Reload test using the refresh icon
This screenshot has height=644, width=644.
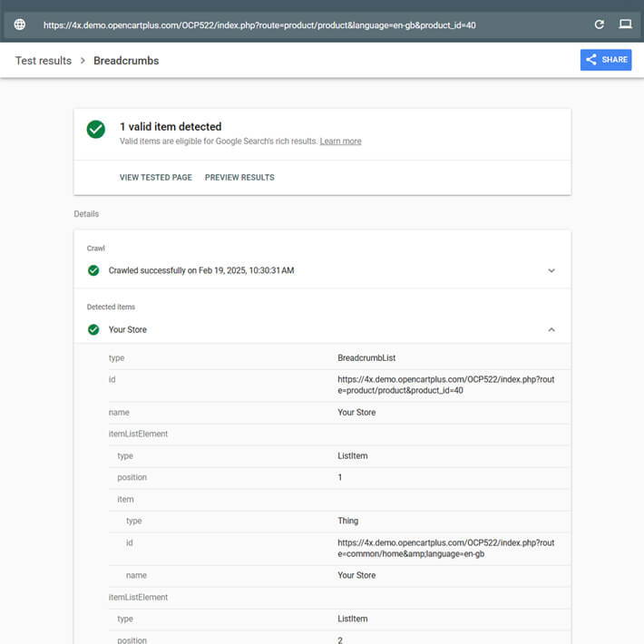599,24
